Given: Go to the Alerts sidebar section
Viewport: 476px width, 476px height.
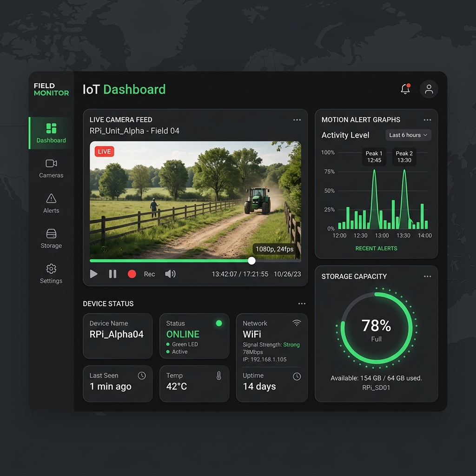Looking at the screenshot, I should coord(51,204).
